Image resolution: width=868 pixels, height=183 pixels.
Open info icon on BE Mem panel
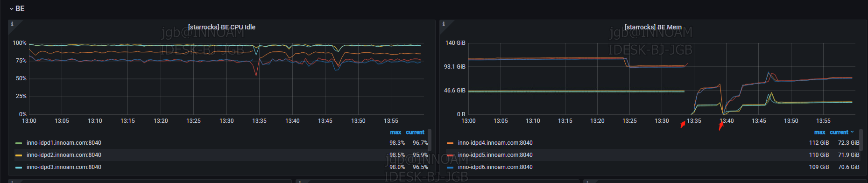click(x=444, y=24)
